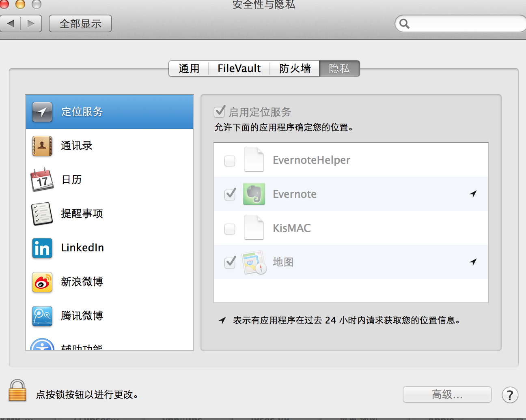Open the Sina Weibo (新浪微博) icon
This screenshot has width=526, height=420.
pos(42,282)
